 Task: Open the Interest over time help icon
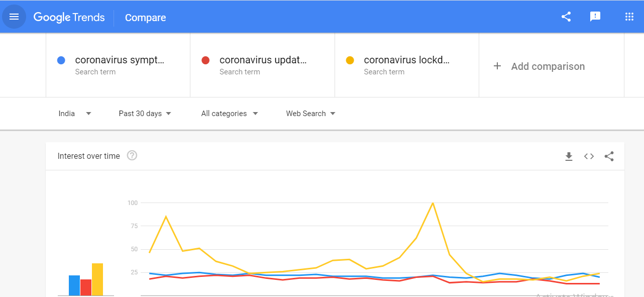click(132, 156)
